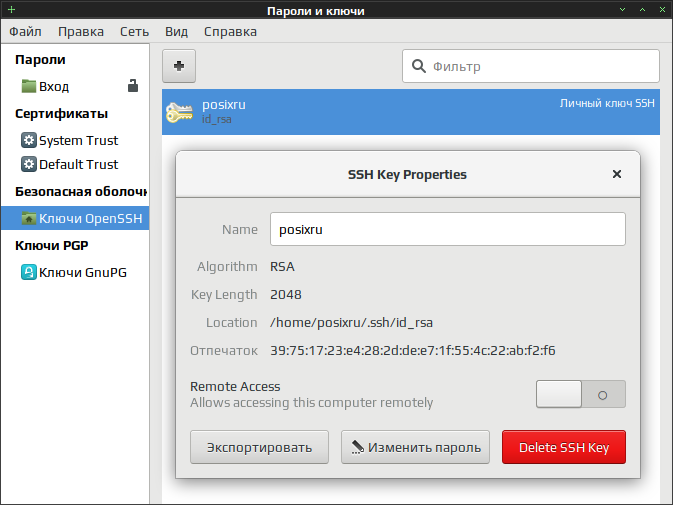Click the green folder icon of Вход
The image size is (673, 505).
coord(29,86)
